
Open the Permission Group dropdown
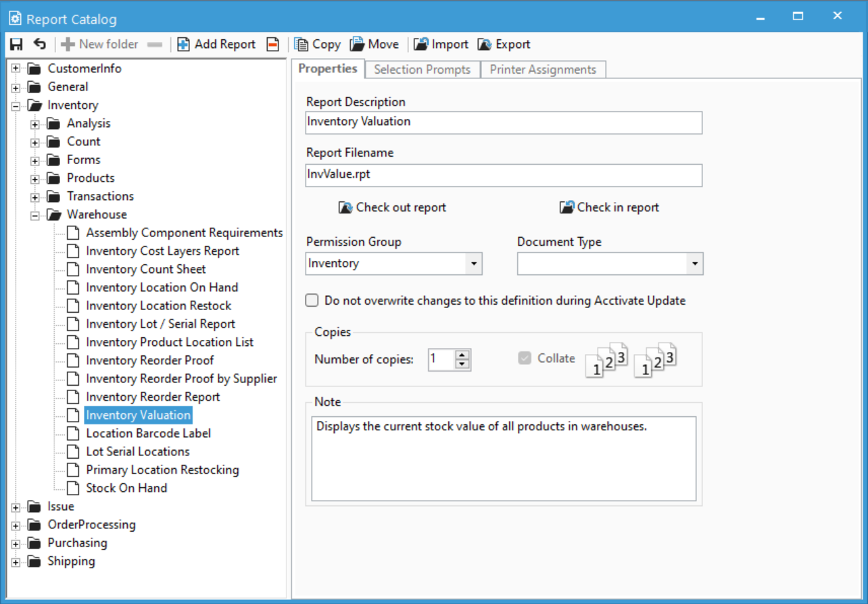point(475,263)
